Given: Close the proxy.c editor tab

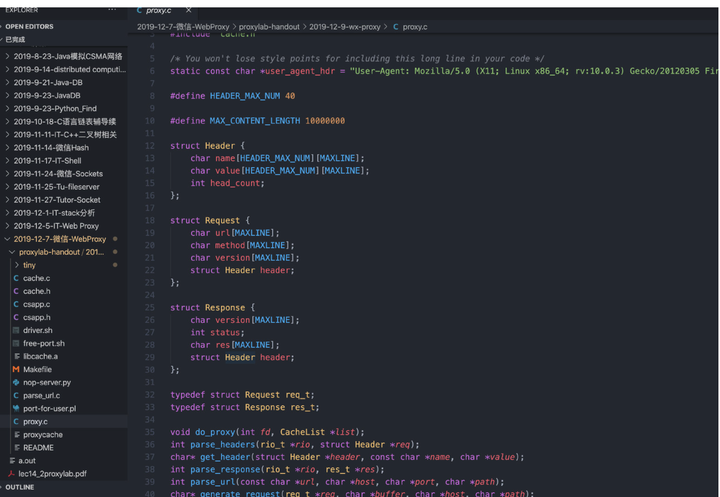Looking at the screenshot, I should click(188, 10).
